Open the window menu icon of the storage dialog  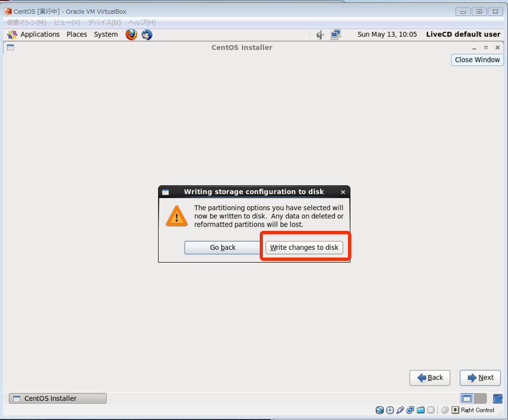pyautogui.click(x=166, y=192)
